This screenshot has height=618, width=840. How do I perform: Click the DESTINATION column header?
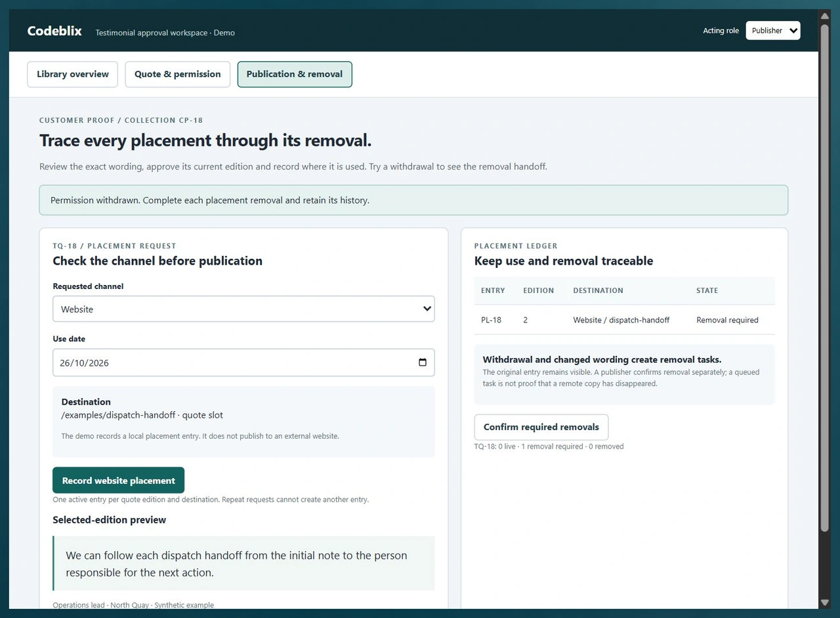click(x=598, y=290)
